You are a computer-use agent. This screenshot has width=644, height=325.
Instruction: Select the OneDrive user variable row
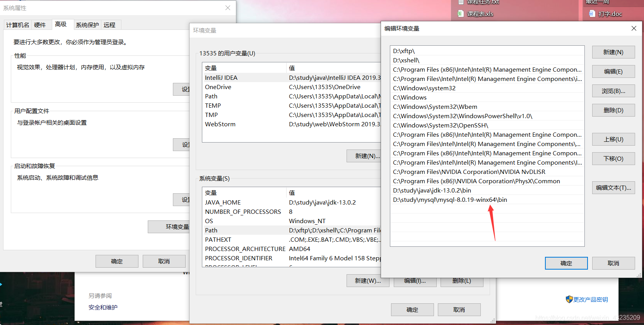292,87
